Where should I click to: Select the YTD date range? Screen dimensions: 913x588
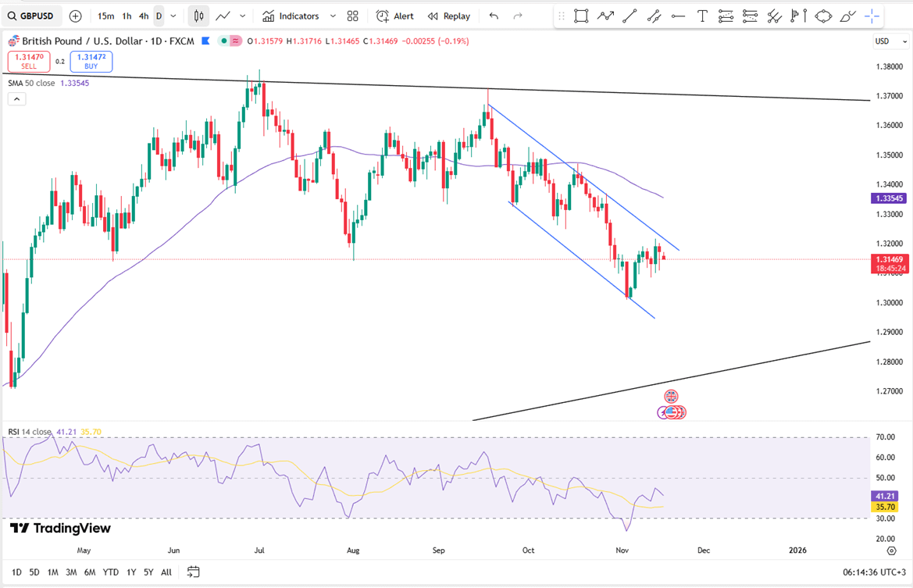pos(111,572)
